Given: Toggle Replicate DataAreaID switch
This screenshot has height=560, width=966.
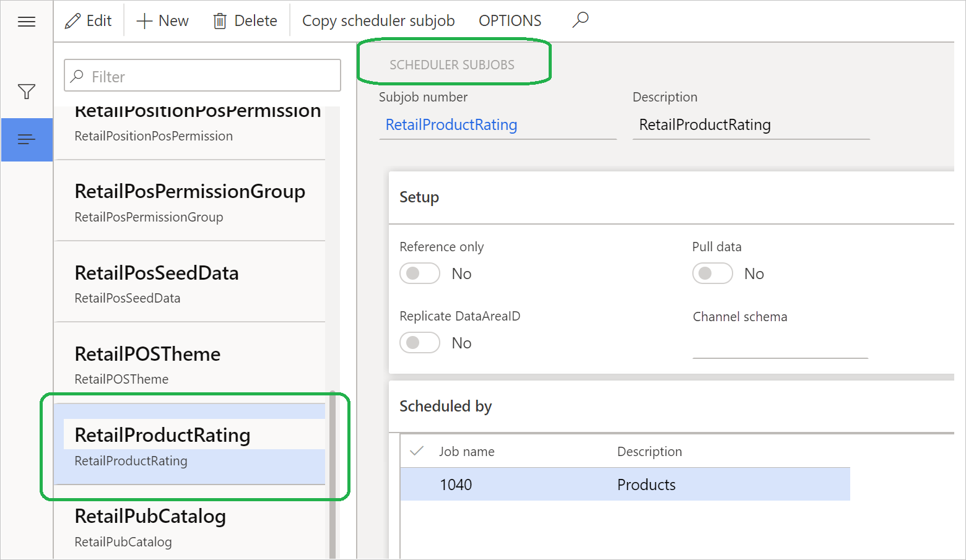Looking at the screenshot, I should (420, 343).
